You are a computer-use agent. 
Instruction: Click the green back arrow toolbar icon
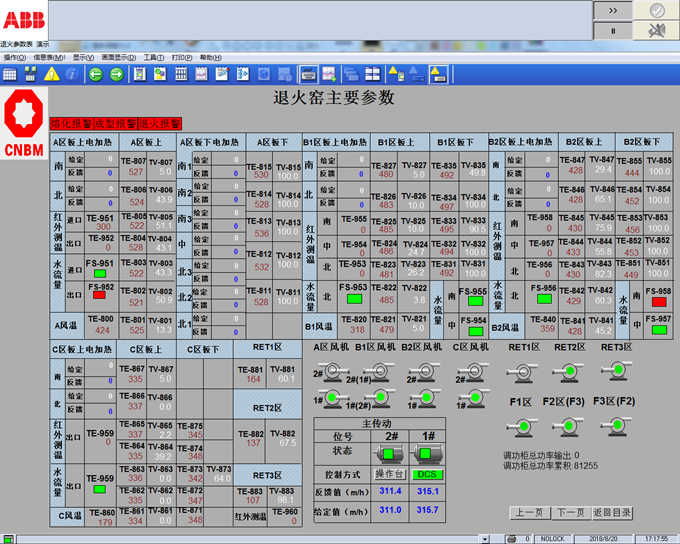click(x=97, y=74)
